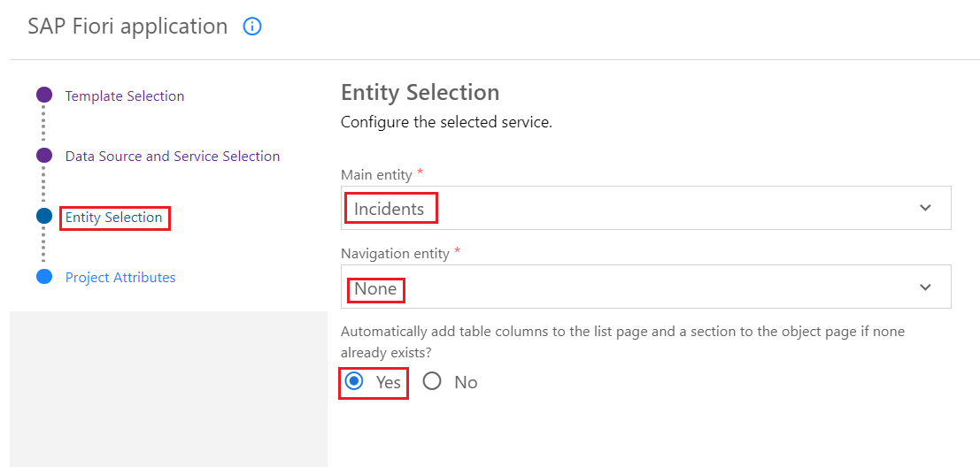Click the Main entity field label

376,174
